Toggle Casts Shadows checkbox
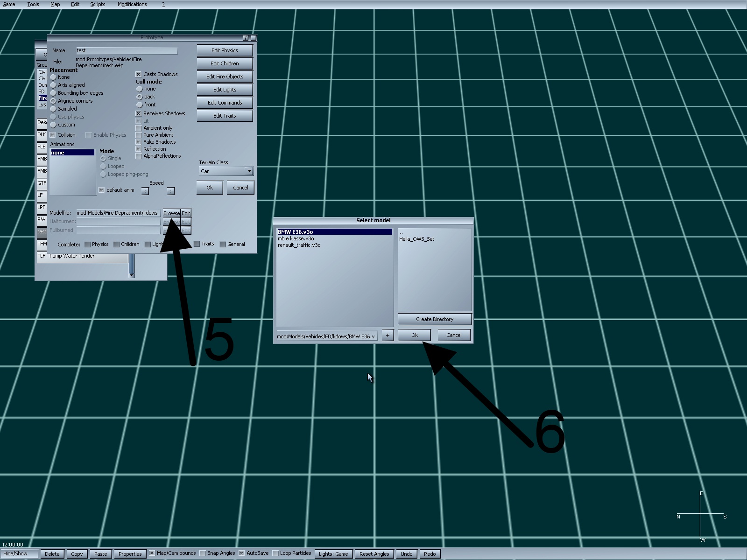 click(x=138, y=74)
